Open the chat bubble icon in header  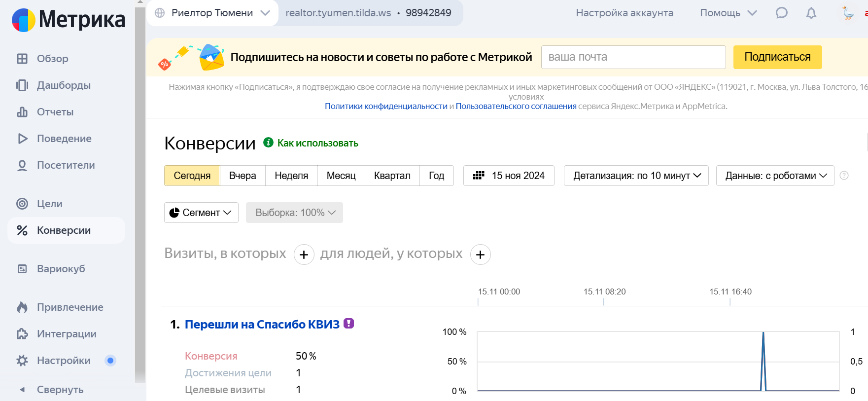tap(782, 13)
